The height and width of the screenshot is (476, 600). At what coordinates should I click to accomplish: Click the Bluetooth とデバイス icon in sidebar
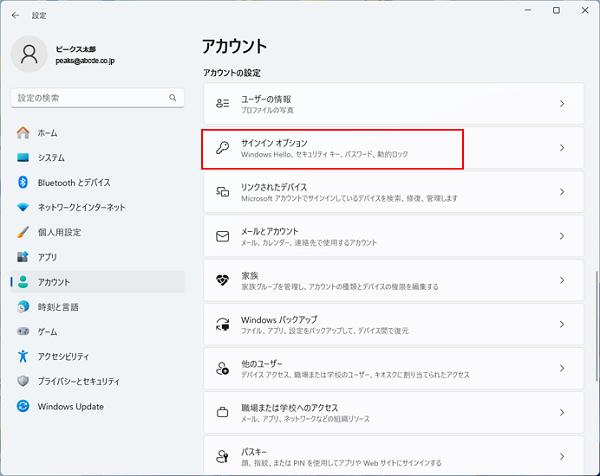click(23, 182)
